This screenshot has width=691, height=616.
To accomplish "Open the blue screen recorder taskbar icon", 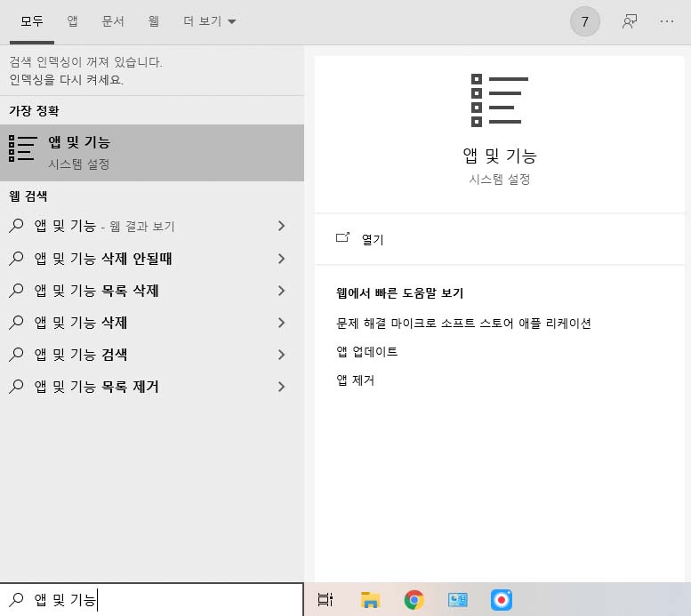I will (x=501, y=600).
